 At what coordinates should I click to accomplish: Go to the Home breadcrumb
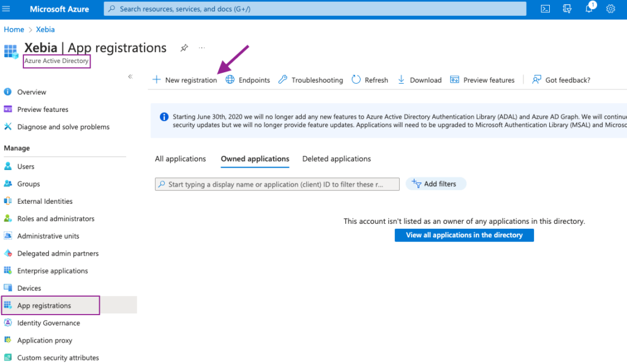coord(14,29)
